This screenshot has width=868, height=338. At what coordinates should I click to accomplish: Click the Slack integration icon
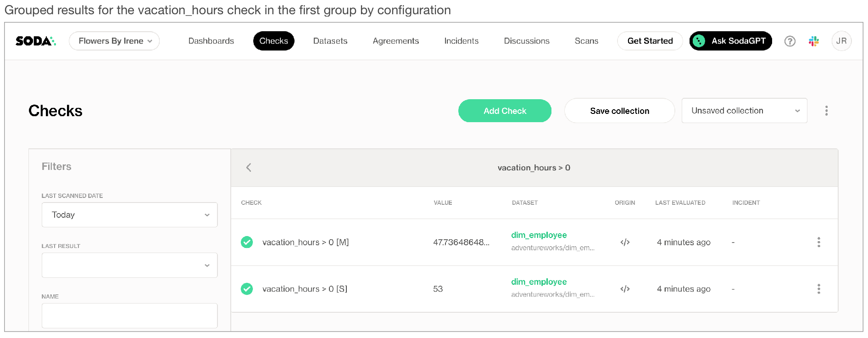click(x=814, y=41)
